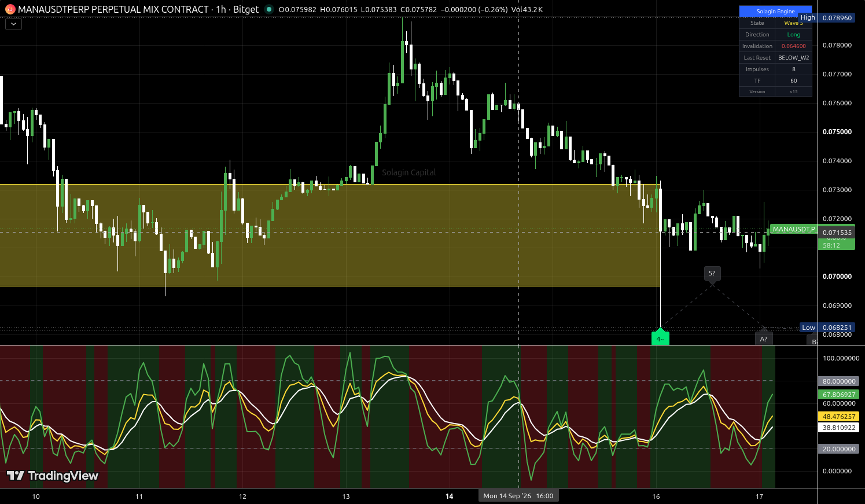This screenshot has width=865, height=504.
Task: Click the green 4~ wave label
Action: 660,339
